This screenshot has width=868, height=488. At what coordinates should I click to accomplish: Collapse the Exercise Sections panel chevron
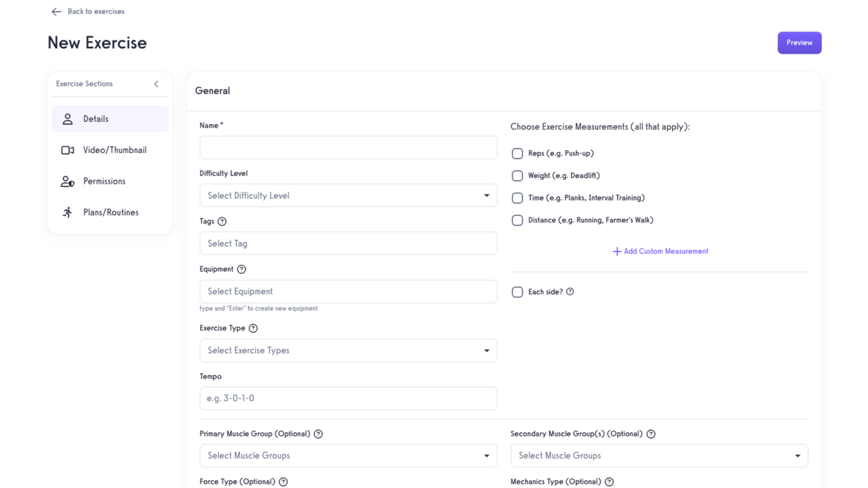click(x=156, y=84)
